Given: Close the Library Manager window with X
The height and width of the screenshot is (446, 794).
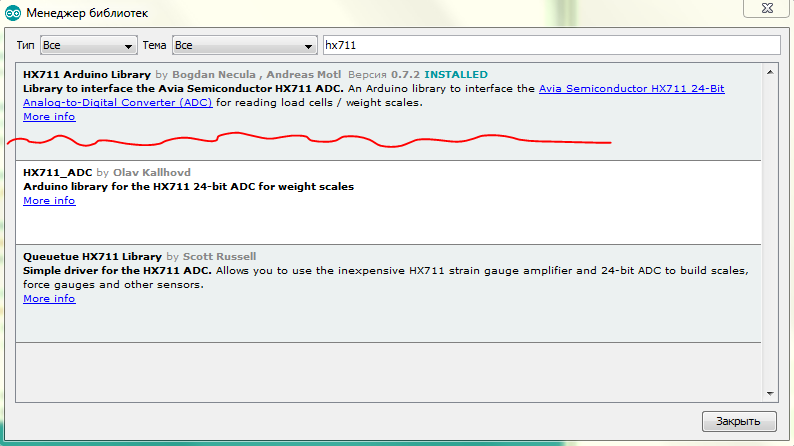Looking at the screenshot, I should tap(767, 8).
